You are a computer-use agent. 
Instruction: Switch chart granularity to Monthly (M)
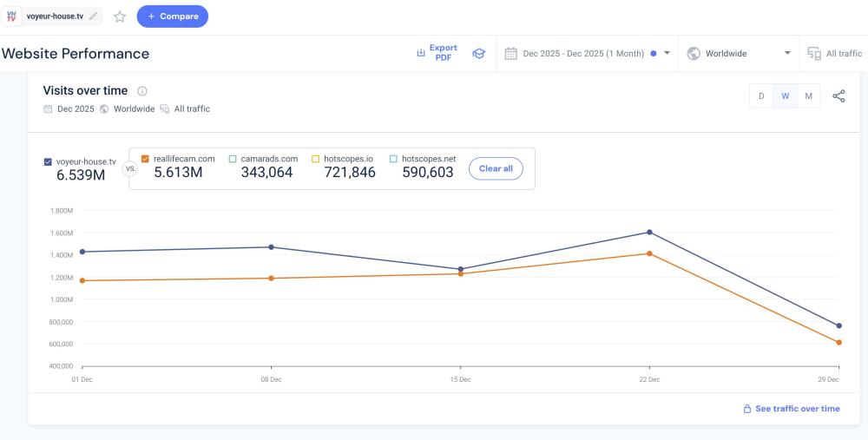pos(808,96)
